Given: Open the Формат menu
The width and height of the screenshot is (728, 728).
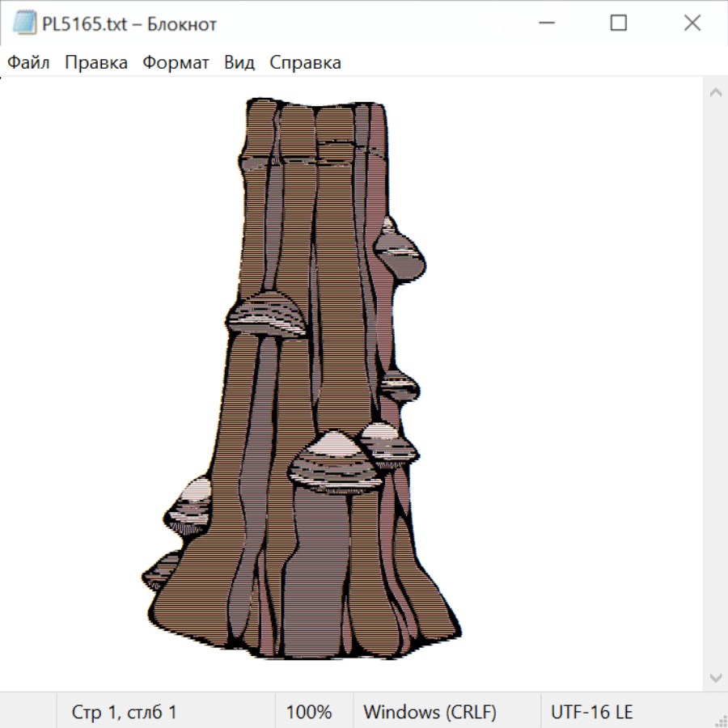Looking at the screenshot, I should pos(176,62).
